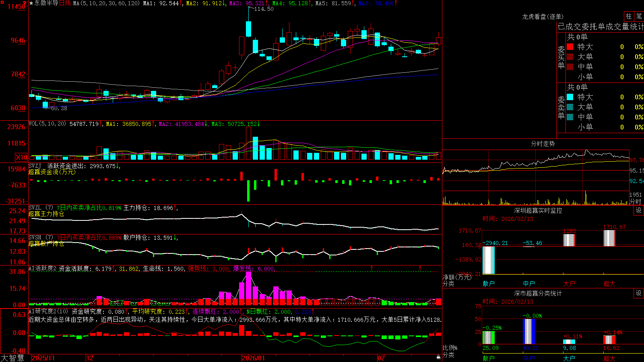Click the 超赢资金流(万元) label
Viewport: 644px width, 362px height.
pos(52,172)
